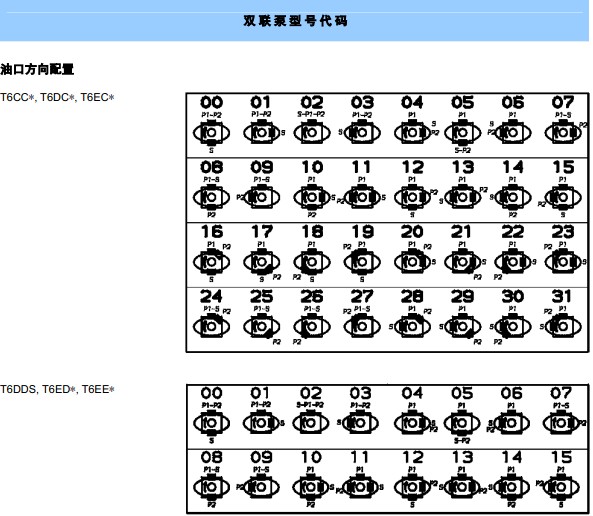Click pump diagram 16 in first table
The width and height of the screenshot is (593, 516).
point(211,261)
